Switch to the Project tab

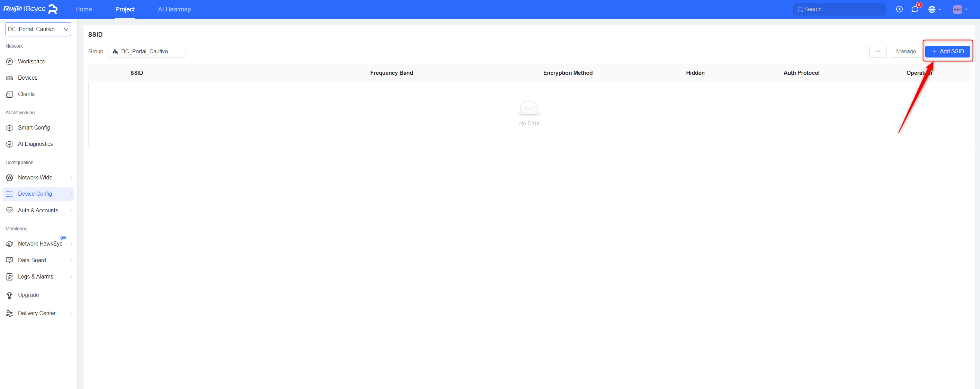pos(125,9)
